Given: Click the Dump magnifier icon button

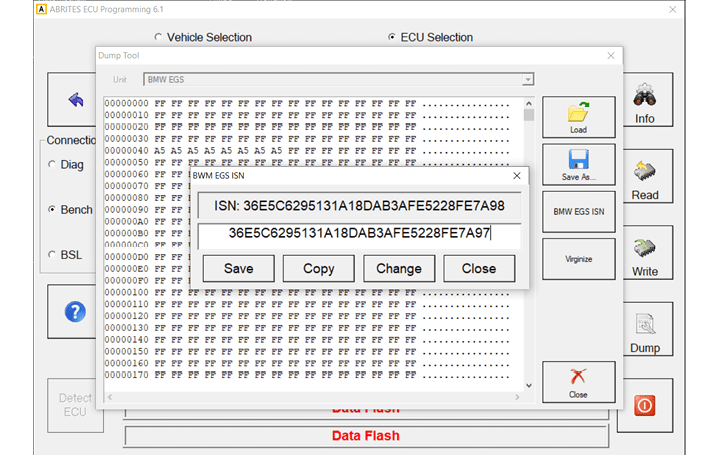Looking at the screenshot, I should [645, 332].
